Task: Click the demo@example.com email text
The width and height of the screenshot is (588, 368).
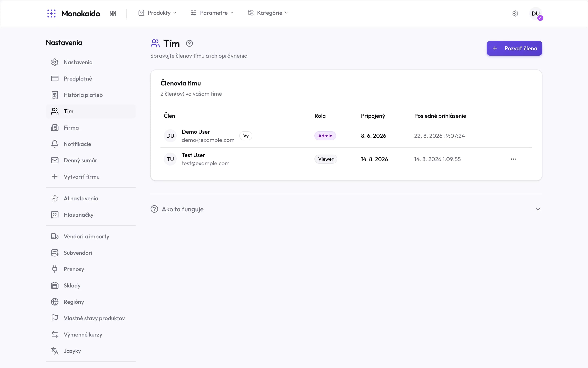Action: pyautogui.click(x=208, y=140)
